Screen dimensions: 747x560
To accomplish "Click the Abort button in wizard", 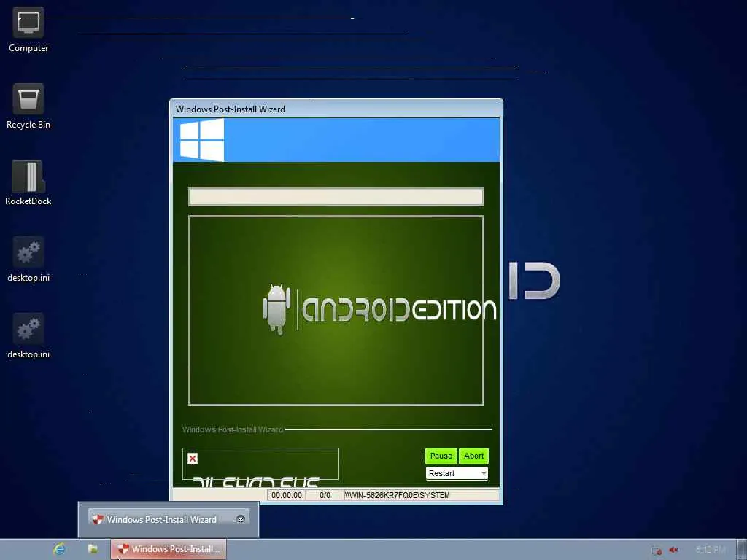I will click(473, 456).
